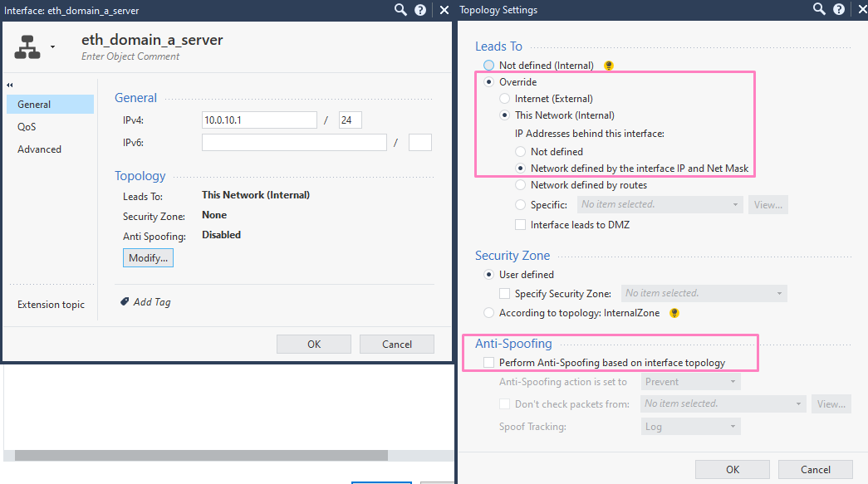Check the Interface leads to DMZ option

(520, 224)
